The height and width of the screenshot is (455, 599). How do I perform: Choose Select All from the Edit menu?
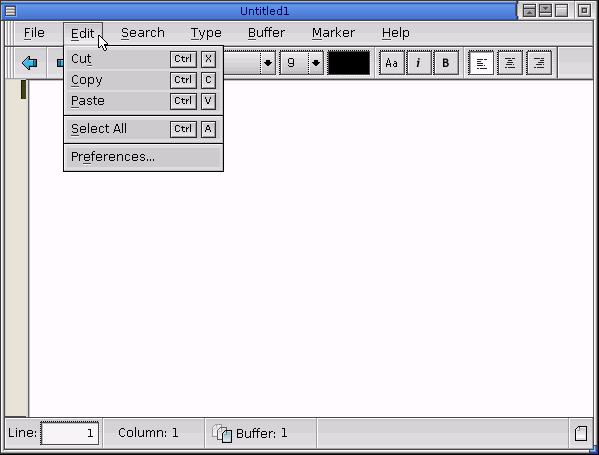click(143, 129)
